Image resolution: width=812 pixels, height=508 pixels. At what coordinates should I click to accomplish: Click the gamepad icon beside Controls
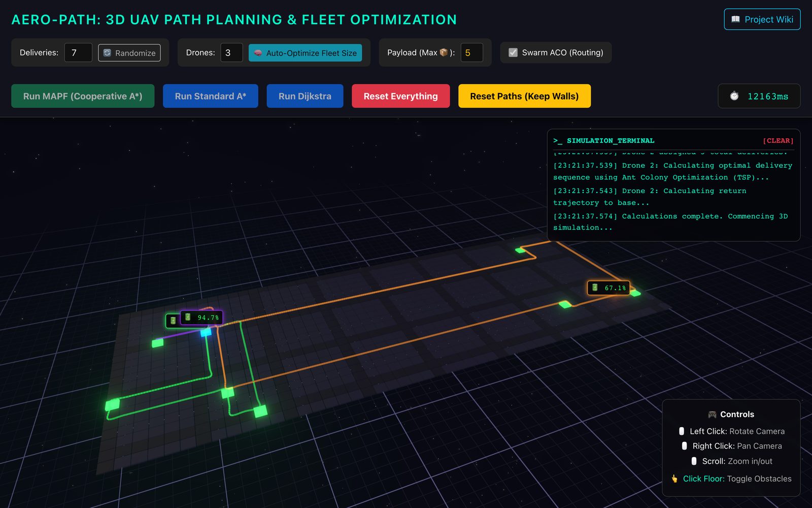[x=712, y=415]
